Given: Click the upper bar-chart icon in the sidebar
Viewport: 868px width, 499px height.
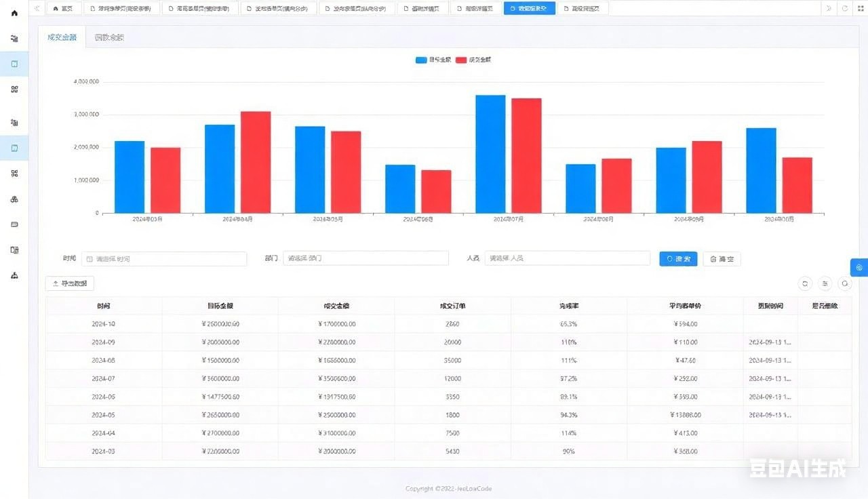Looking at the screenshot, I should click(x=14, y=39).
